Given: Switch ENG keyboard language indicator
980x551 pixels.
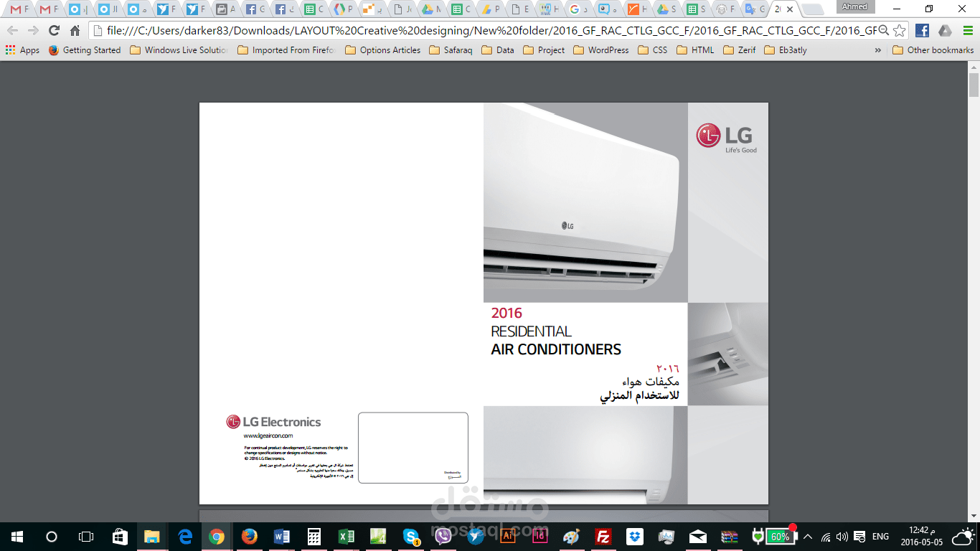Looking at the screenshot, I should click(880, 537).
